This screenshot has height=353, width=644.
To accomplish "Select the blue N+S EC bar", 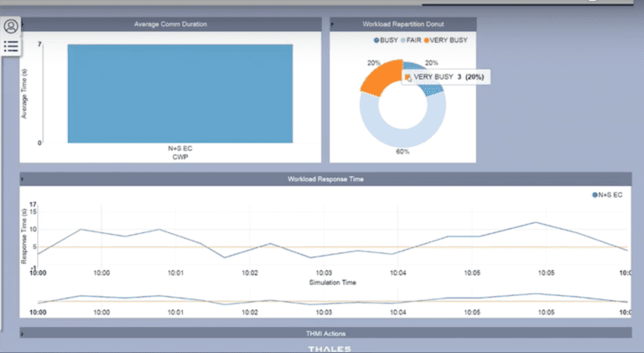I will pos(180,92).
